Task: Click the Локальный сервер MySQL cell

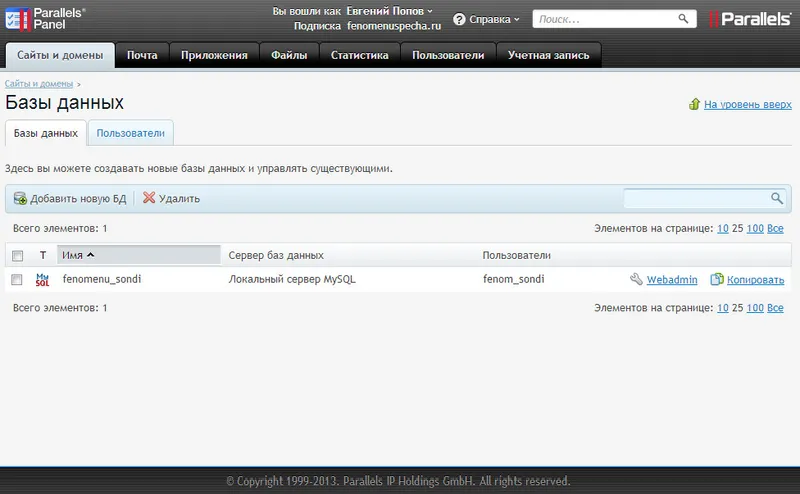Action: tap(292, 279)
